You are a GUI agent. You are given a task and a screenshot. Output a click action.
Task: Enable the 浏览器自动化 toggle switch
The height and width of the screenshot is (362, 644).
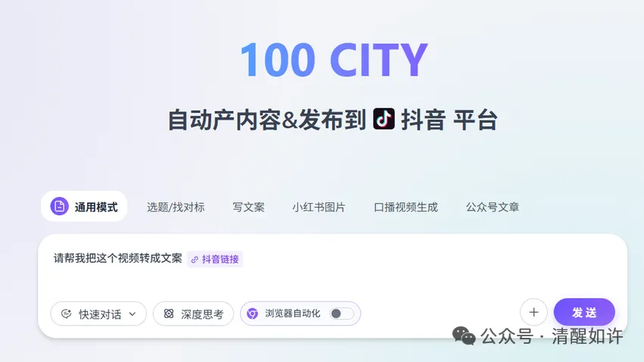(342, 314)
